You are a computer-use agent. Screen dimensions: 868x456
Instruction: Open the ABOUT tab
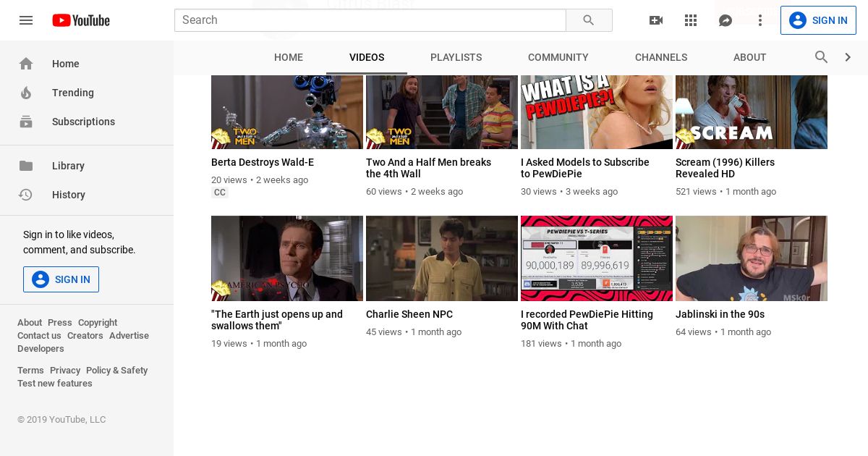point(750,57)
